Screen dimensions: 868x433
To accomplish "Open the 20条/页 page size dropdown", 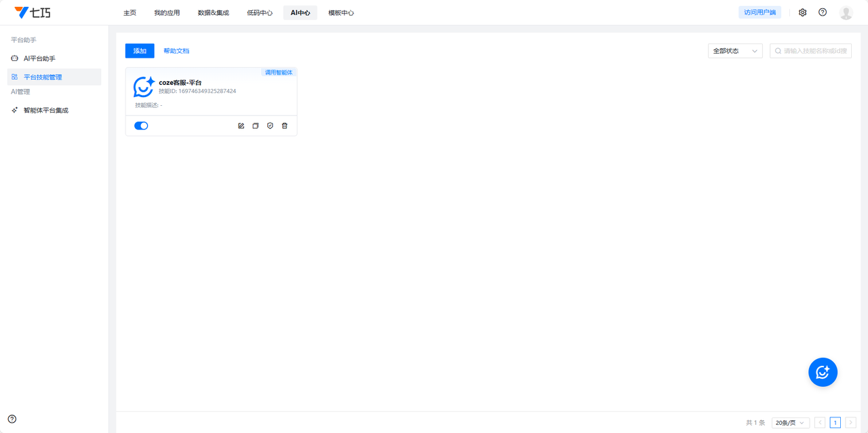I will tap(790, 423).
